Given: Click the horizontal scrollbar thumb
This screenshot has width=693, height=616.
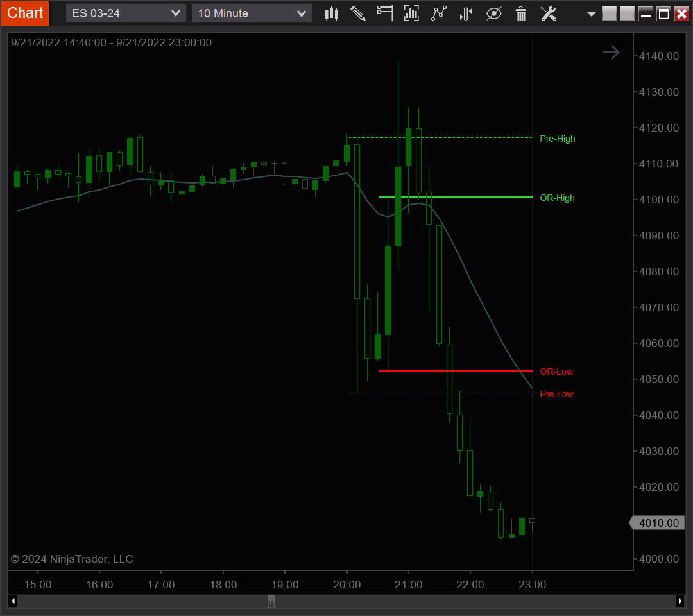Looking at the screenshot, I should click(x=271, y=601).
